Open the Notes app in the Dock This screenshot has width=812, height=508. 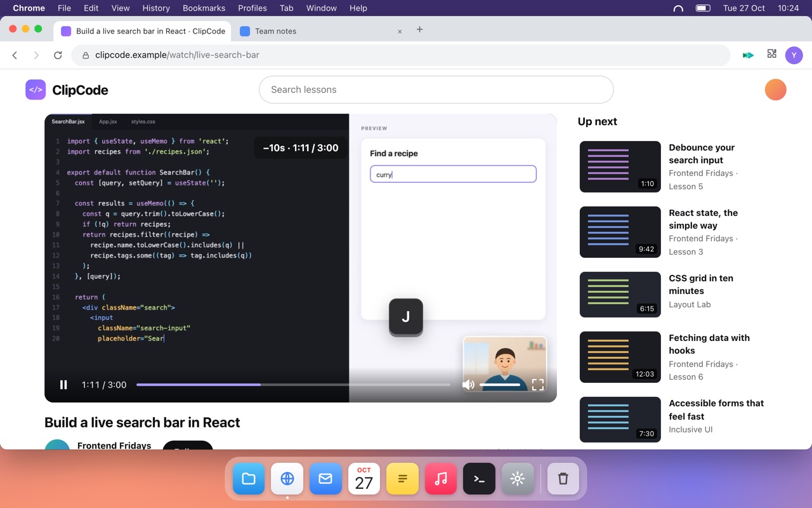point(402,479)
